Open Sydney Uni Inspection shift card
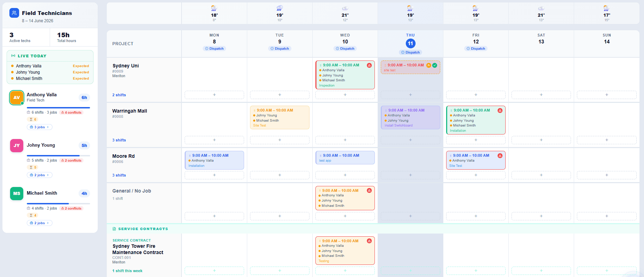 (345, 75)
